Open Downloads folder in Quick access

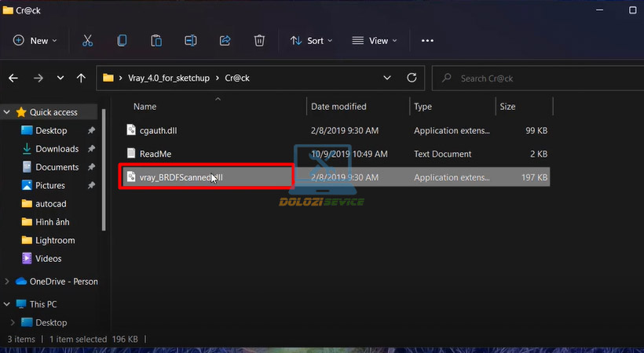pos(57,149)
